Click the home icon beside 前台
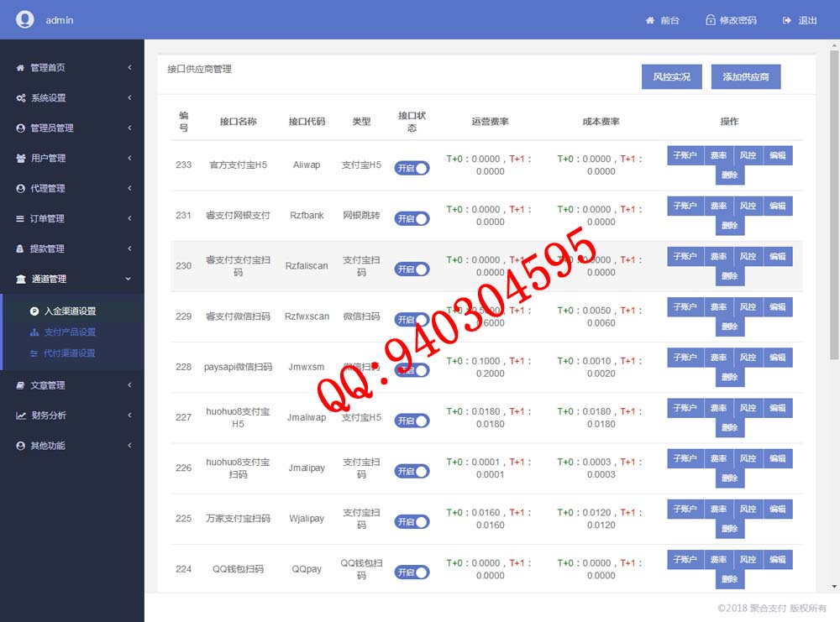The width and height of the screenshot is (840, 622). (650, 20)
